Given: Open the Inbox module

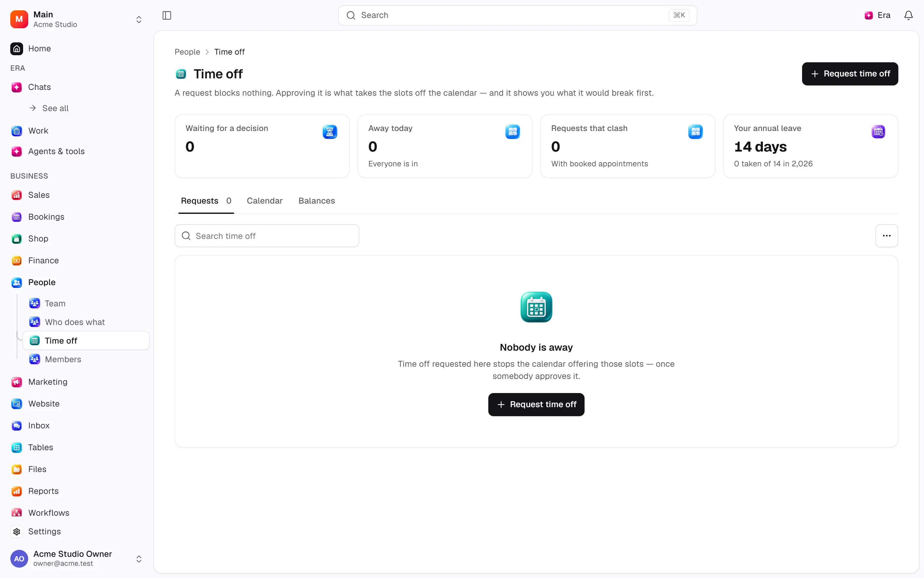Looking at the screenshot, I should pyautogui.click(x=38, y=425).
